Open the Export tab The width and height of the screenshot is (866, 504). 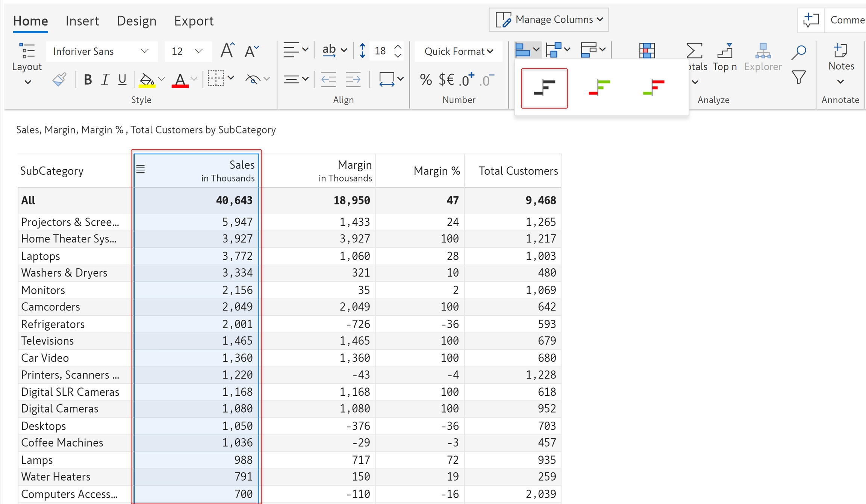(194, 21)
